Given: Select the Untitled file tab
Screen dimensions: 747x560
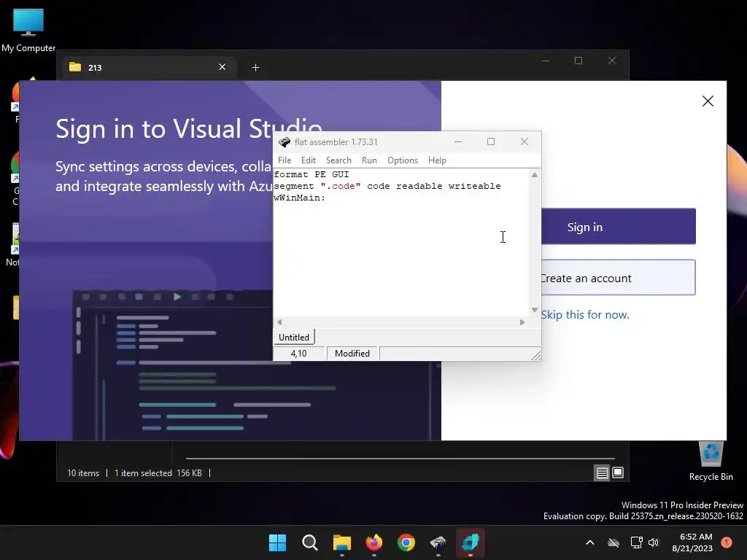Looking at the screenshot, I should (294, 337).
